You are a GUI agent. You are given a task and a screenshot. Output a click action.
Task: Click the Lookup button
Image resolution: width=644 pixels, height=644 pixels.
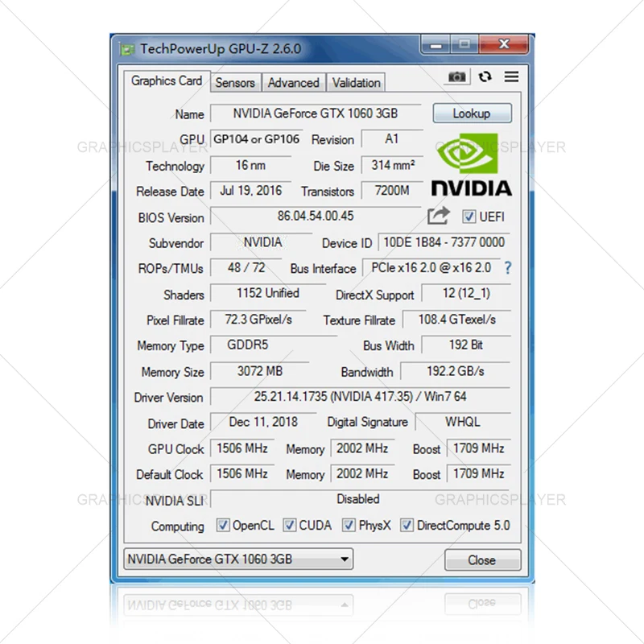(472, 114)
